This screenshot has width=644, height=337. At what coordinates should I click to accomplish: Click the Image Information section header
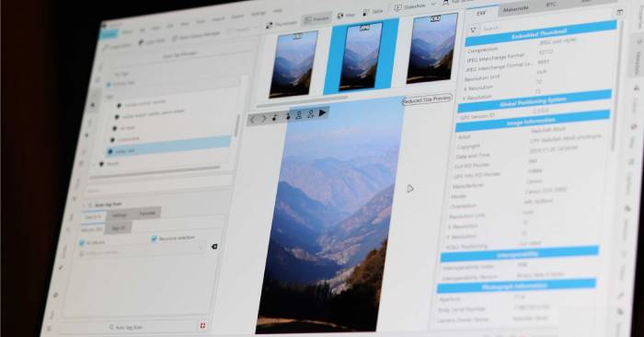[533, 122]
